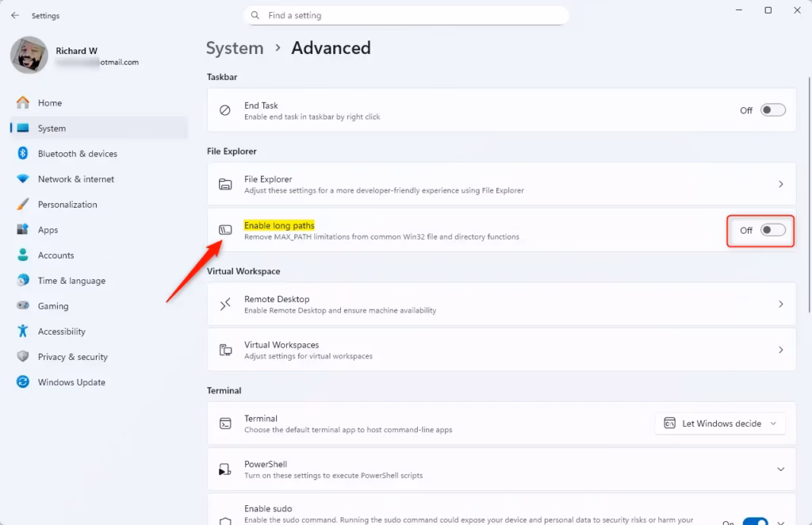Click the Windows Update sync icon

(23, 381)
